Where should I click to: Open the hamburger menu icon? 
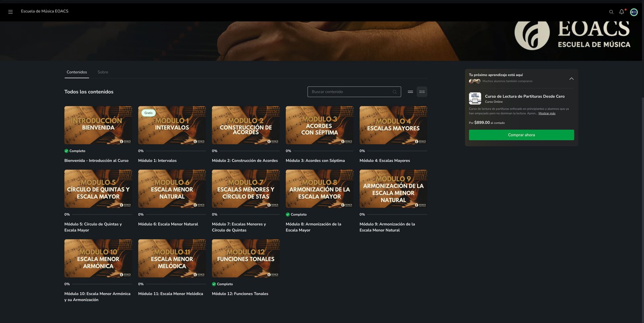point(10,12)
